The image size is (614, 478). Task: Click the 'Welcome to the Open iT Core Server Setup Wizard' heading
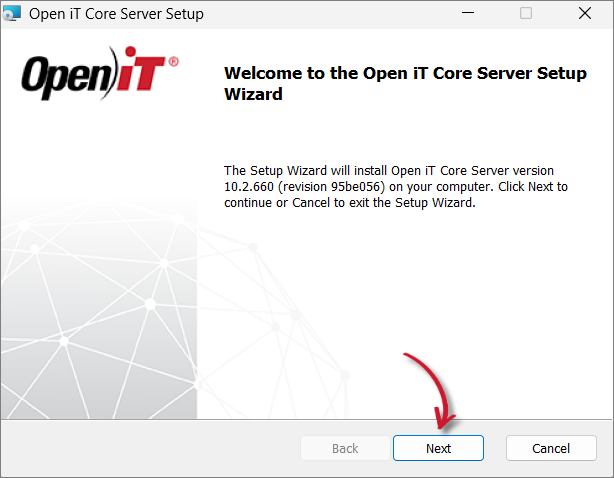click(405, 83)
